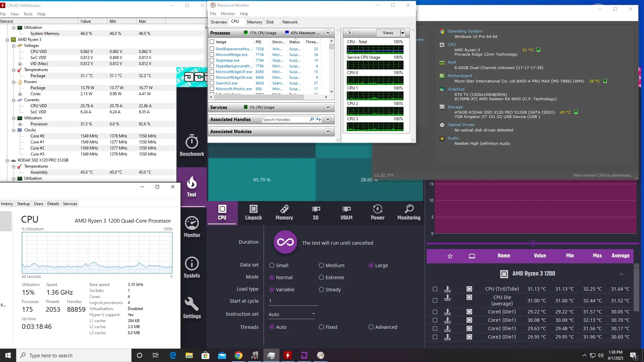
Task: Click the magnifier icon in Search Handles
Action: coord(312,119)
